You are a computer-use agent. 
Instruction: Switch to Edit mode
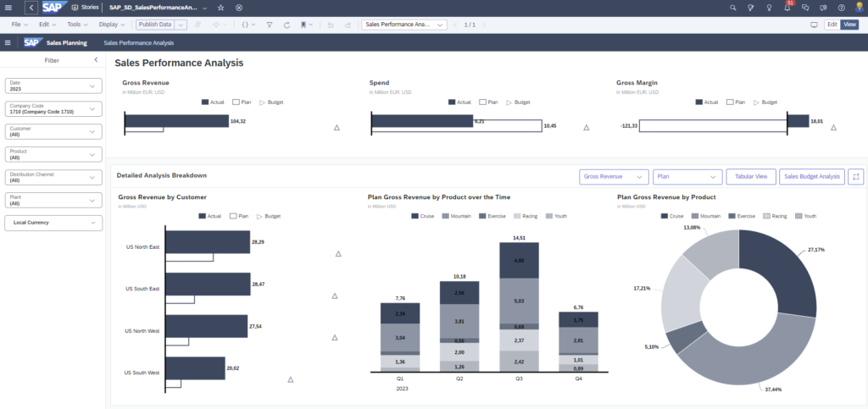(x=832, y=25)
